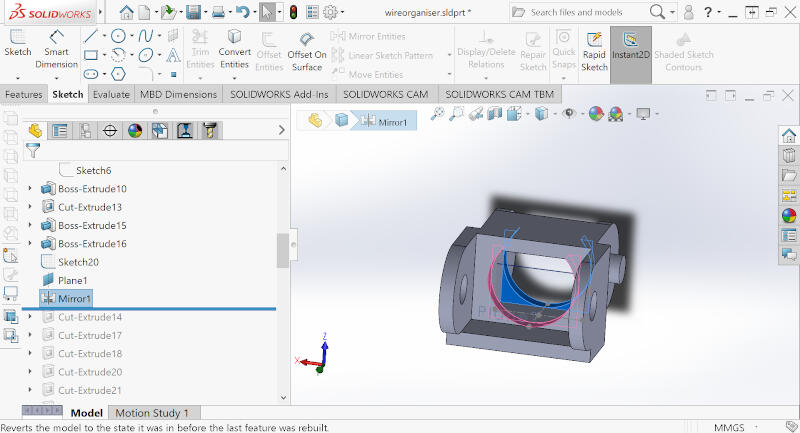This screenshot has height=433, width=800.
Task: Open the PropertyManager tab icon
Action: pos(60,131)
